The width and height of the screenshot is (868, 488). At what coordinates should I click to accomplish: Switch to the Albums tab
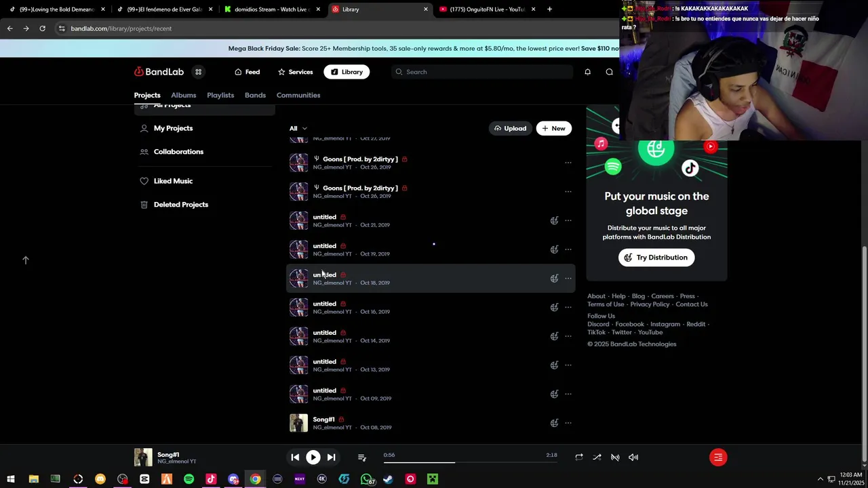click(183, 96)
